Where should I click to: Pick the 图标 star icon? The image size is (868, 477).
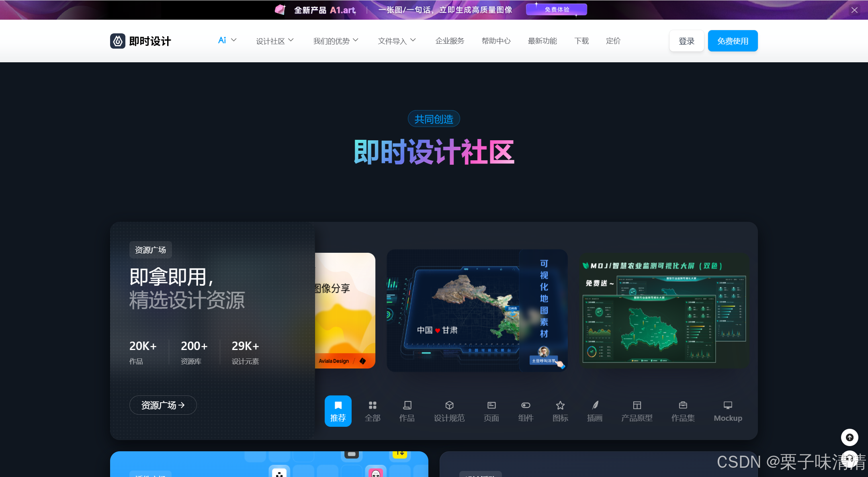[560, 405]
